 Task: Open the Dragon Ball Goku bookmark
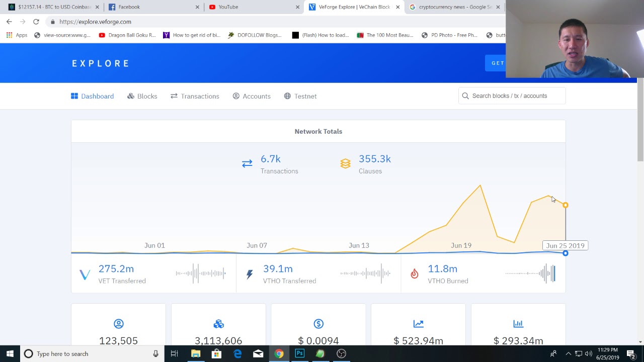coord(127,35)
